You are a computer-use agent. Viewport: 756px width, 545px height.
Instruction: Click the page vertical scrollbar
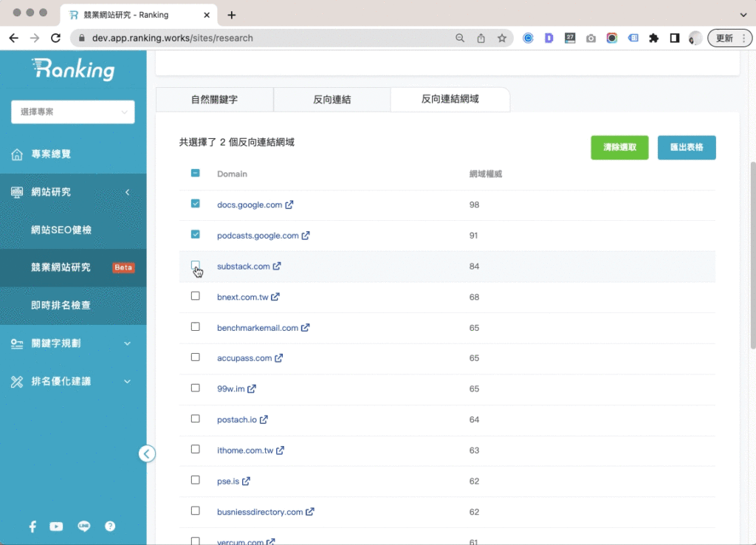pos(752,256)
